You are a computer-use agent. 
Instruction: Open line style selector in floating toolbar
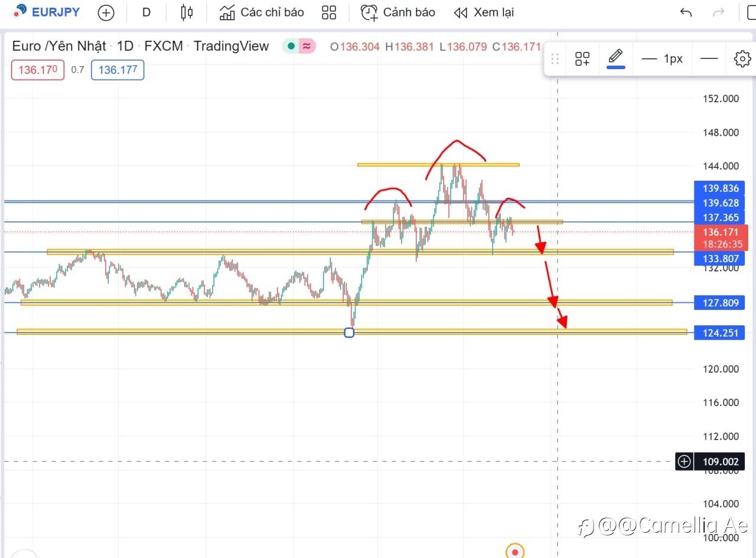pos(709,58)
